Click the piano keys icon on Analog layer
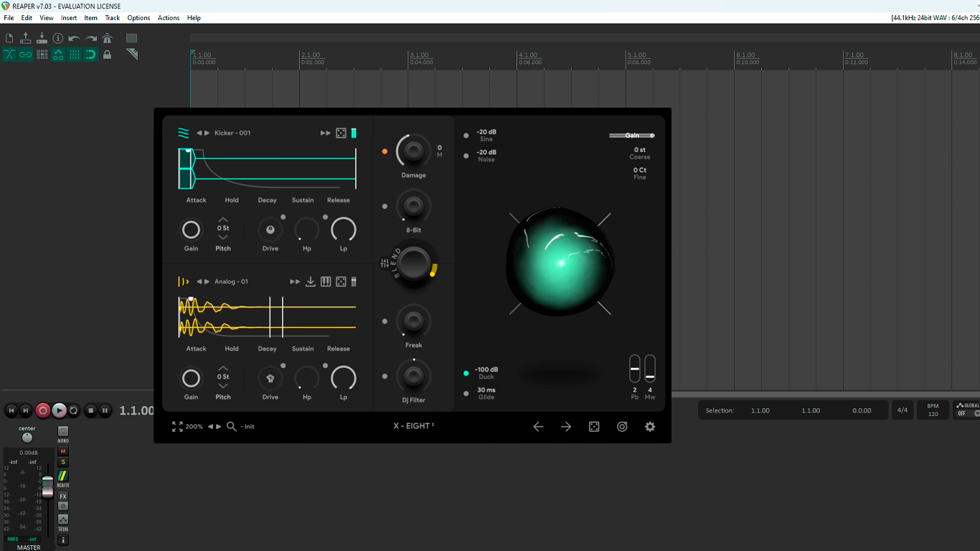Screen dimensions: 980x551 [x=326, y=281]
